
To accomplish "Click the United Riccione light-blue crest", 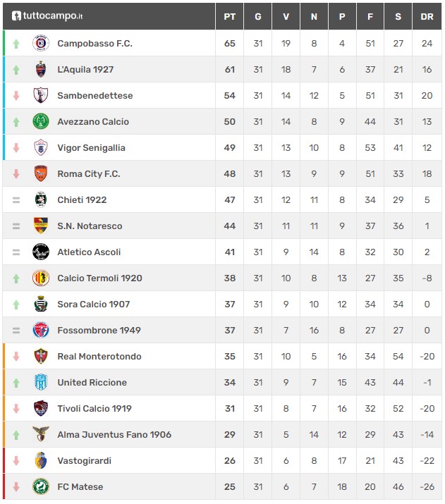I will [41, 382].
